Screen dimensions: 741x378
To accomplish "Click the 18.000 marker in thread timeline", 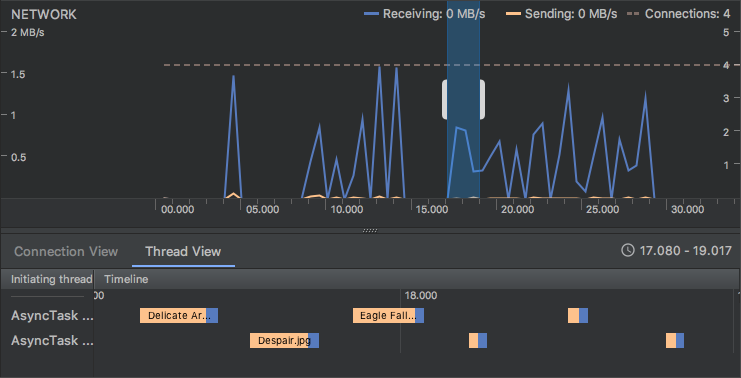I will [421, 296].
